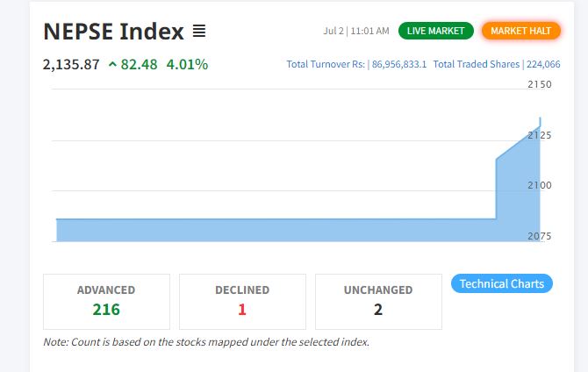The image size is (588, 372).
Task: Click the blue flat chart area
Action: 276,230
